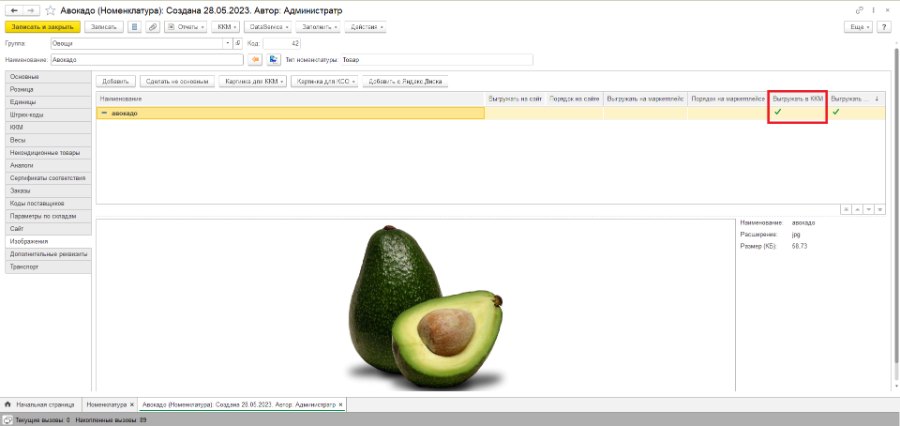Click Сделать не основным button

[x=177, y=82]
